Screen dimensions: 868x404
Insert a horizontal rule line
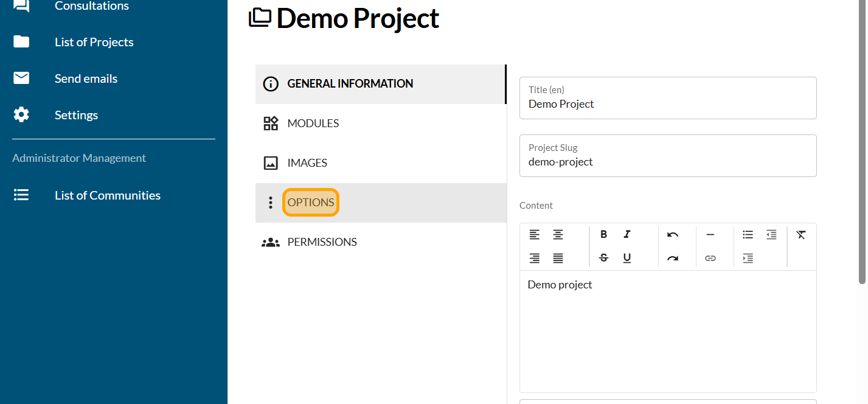tap(710, 235)
